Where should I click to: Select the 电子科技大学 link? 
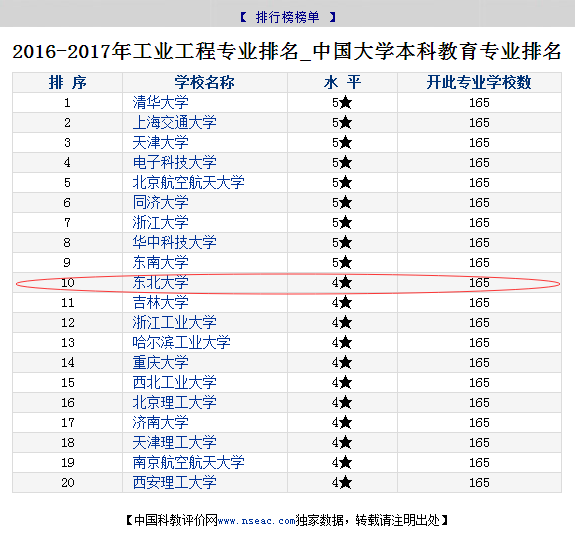point(174,162)
